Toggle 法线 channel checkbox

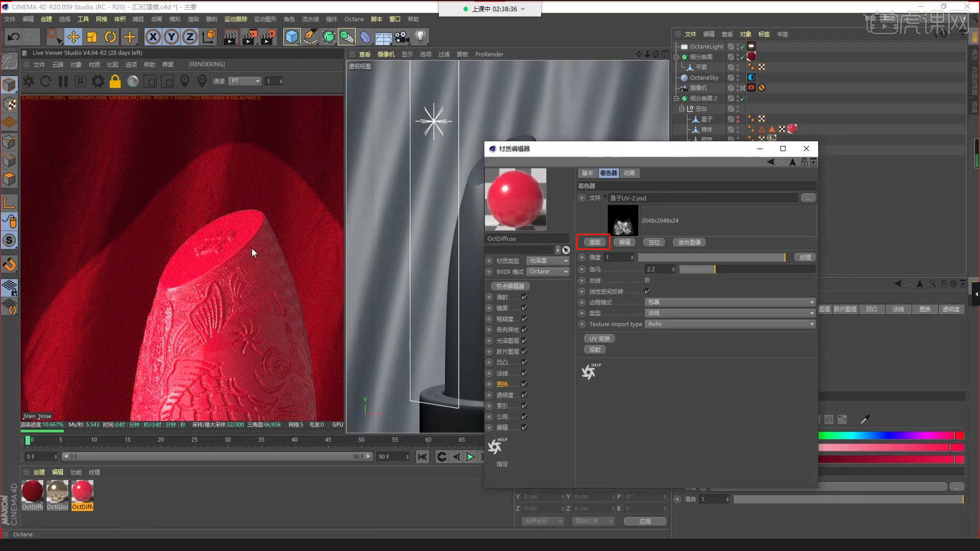pos(524,373)
